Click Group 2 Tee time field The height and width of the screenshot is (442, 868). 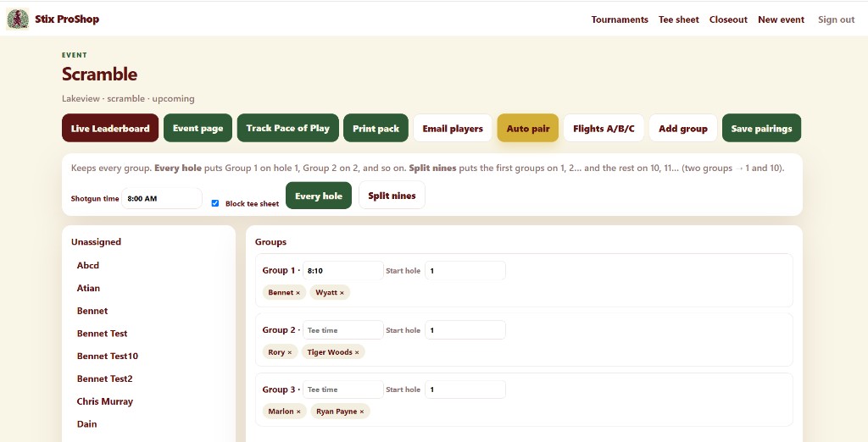[343, 330]
